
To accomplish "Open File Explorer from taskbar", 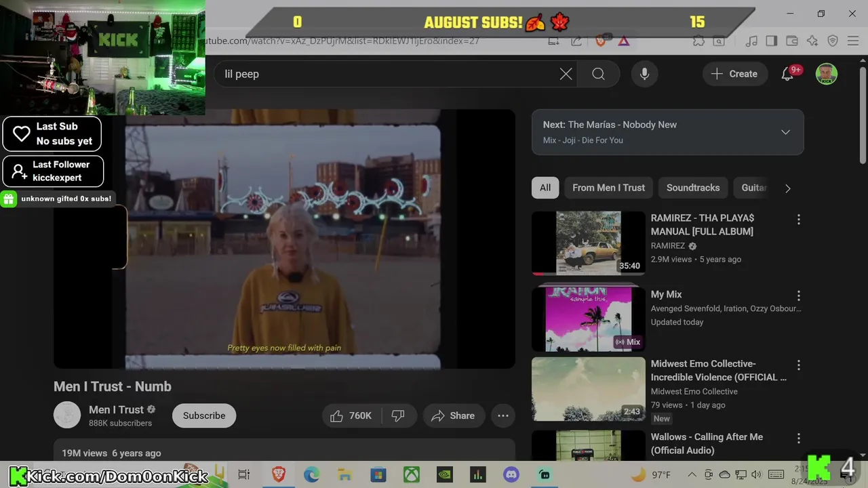I will tap(344, 475).
